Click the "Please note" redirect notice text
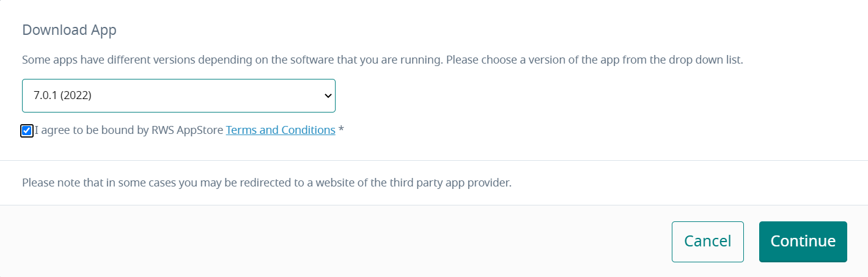The height and width of the screenshot is (277, 868). 267,183
